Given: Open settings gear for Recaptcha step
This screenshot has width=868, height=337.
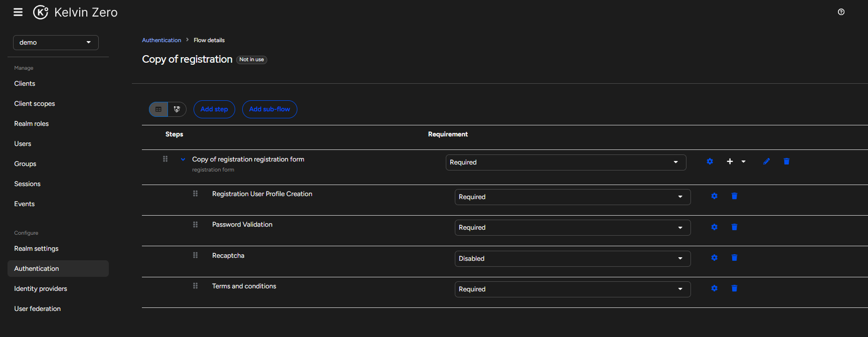Looking at the screenshot, I should coord(714,258).
